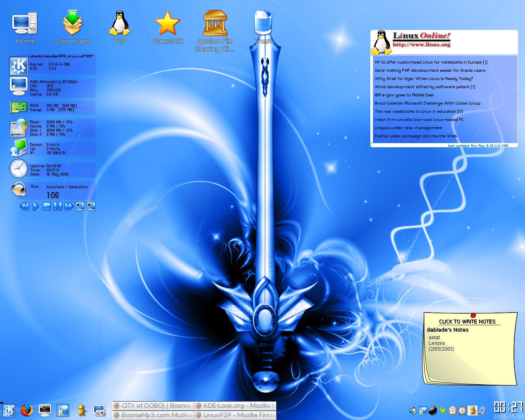Open Kopete chat launcher on panel

(x=63, y=410)
